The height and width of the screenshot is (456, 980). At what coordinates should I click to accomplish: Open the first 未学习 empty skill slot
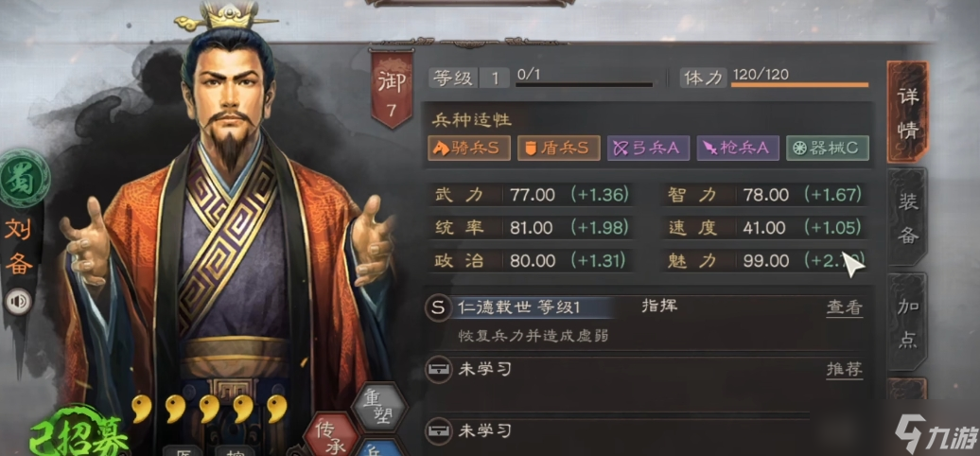(646, 370)
